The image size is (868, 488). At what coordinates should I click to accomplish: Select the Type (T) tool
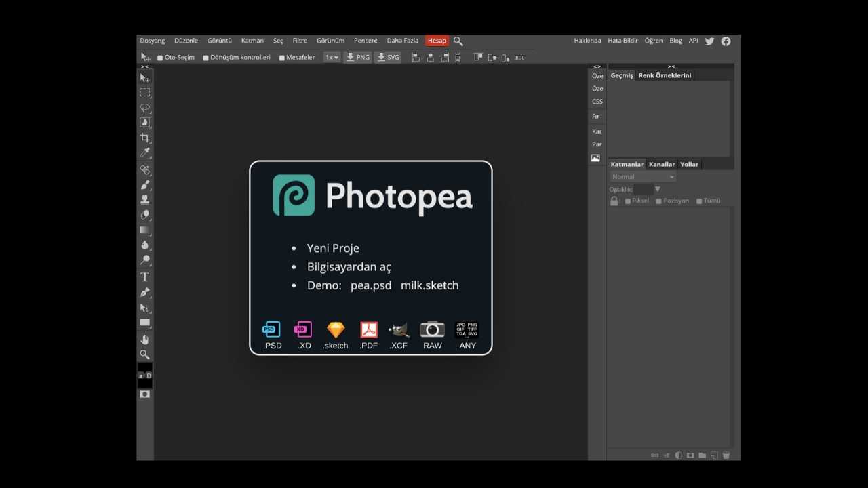click(144, 277)
